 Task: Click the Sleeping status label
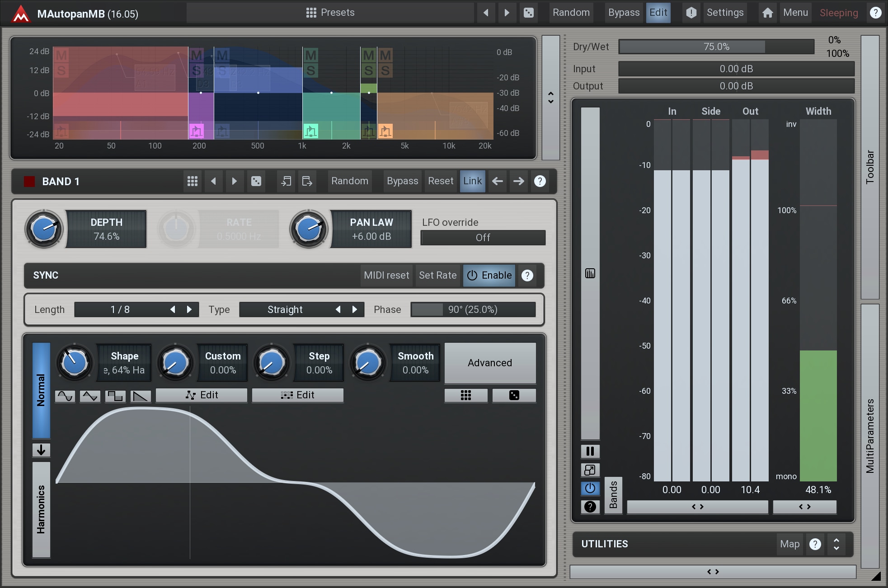pos(839,13)
